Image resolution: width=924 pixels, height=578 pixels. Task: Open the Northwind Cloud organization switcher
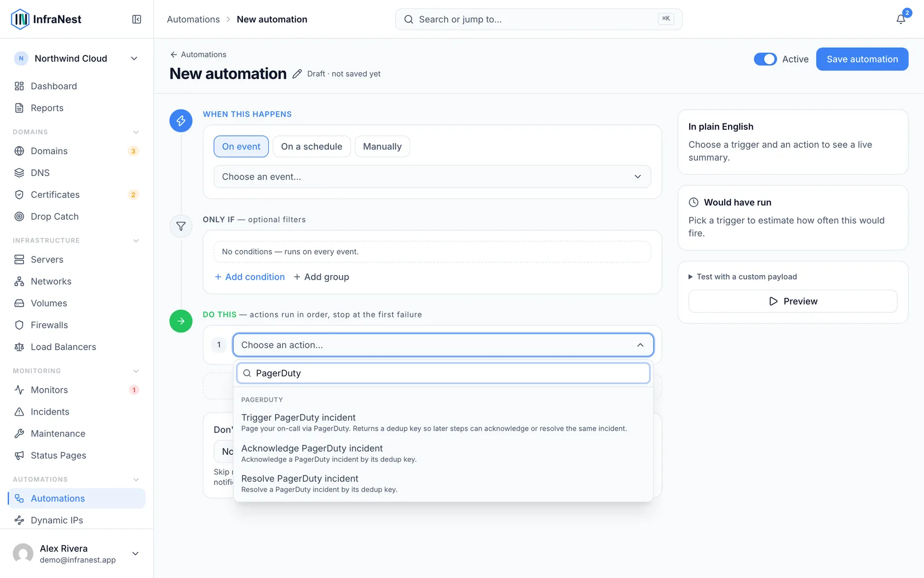pyautogui.click(x=76, y=59)
